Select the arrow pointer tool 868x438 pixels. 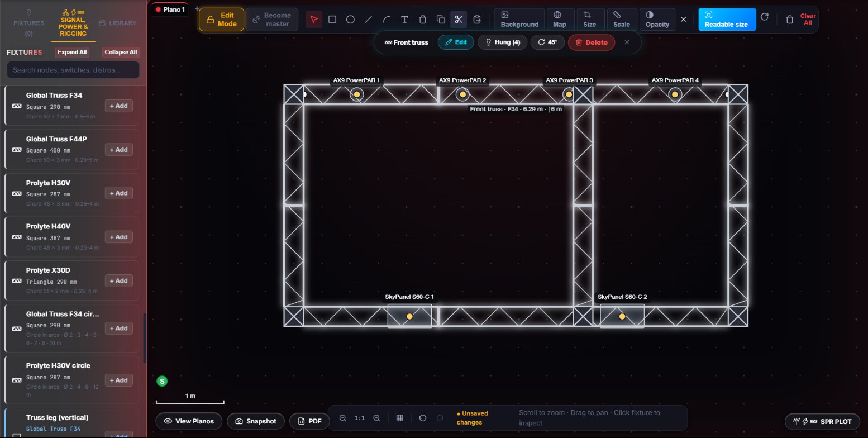coord(314,20)
